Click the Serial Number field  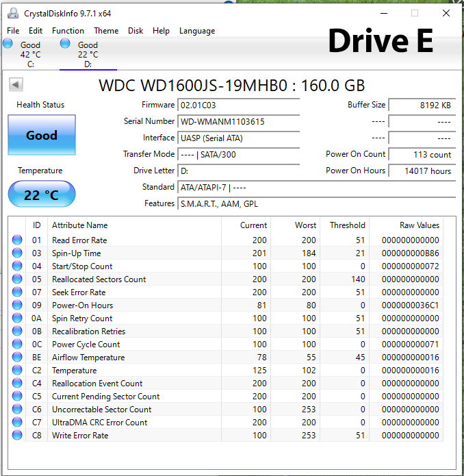pos(239,122)
